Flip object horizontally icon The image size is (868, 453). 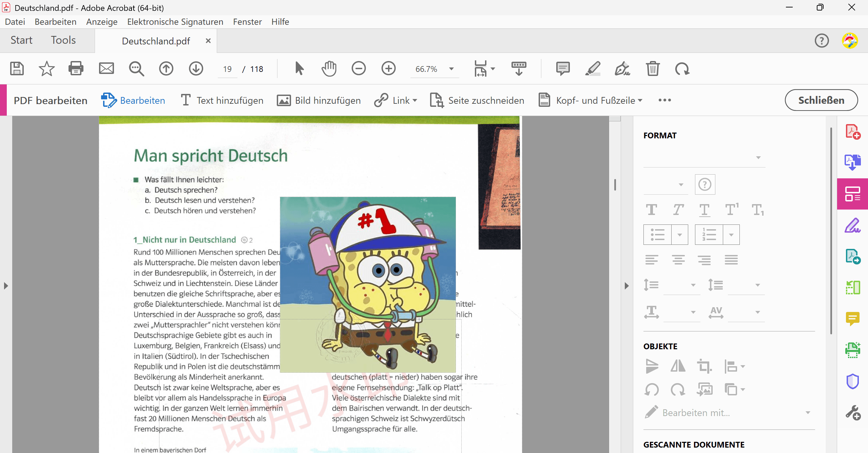coord(678,367)
